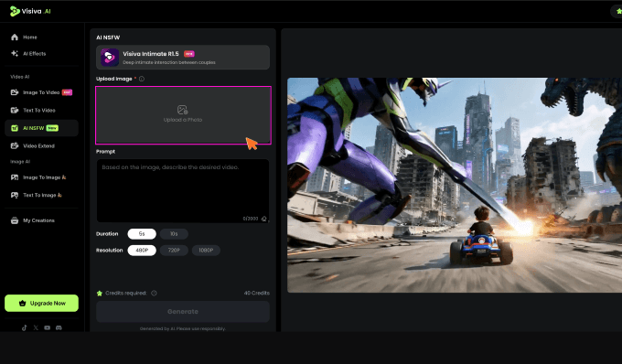Viewport: 622px width, 364px height.
Task: Click the AI NSFW sidebar icon
Action: 15,128
